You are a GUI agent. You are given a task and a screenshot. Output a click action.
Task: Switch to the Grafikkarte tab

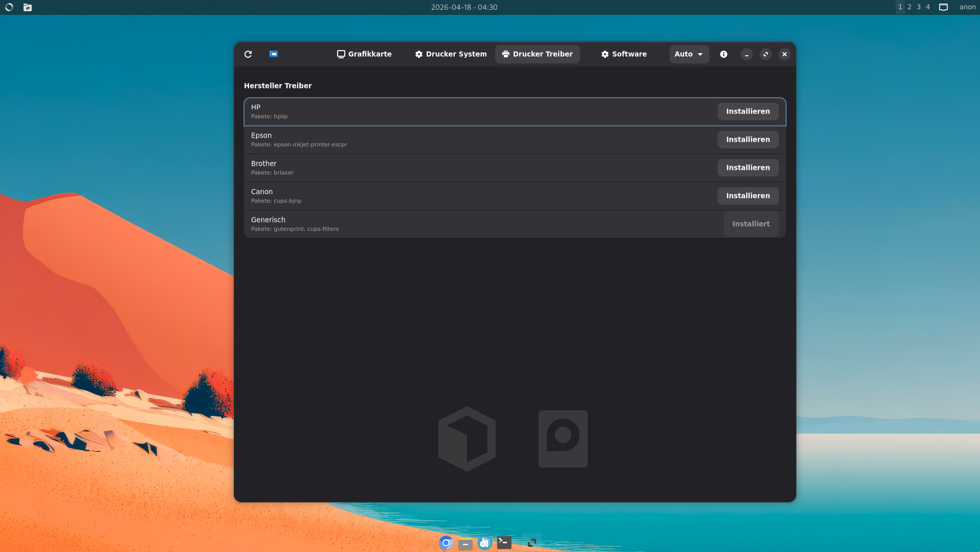pyautogui.click(x=364, y=54)
